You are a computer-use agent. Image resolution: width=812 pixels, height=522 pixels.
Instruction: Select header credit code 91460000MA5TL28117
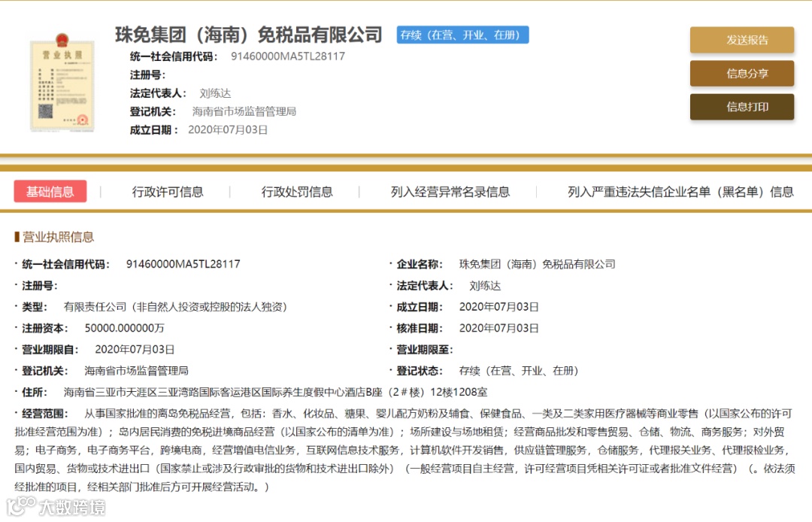pyautogui.click(x=288, y=56)
